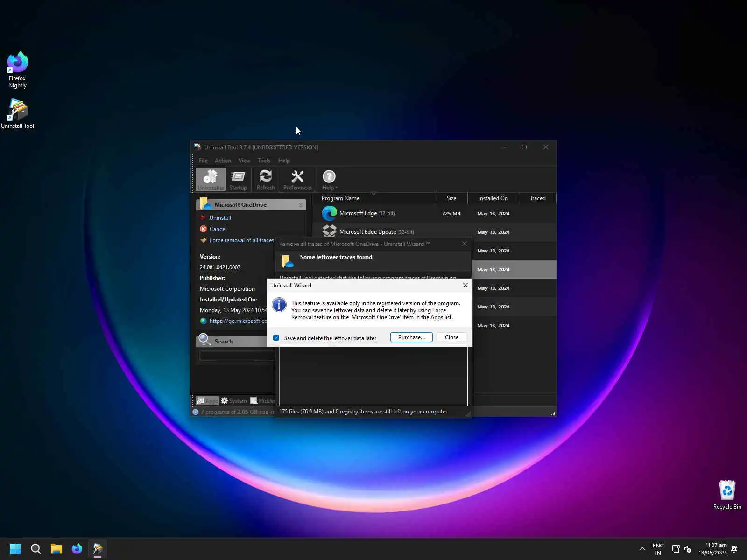
Task: Click the Uninstall Tool taskbar icon
Action: point(98,549)
